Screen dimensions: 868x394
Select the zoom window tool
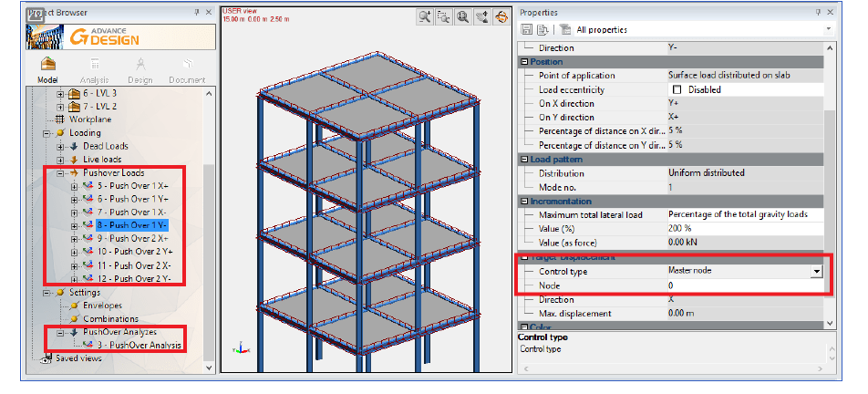pyautogui.click(x=444, y=16)
